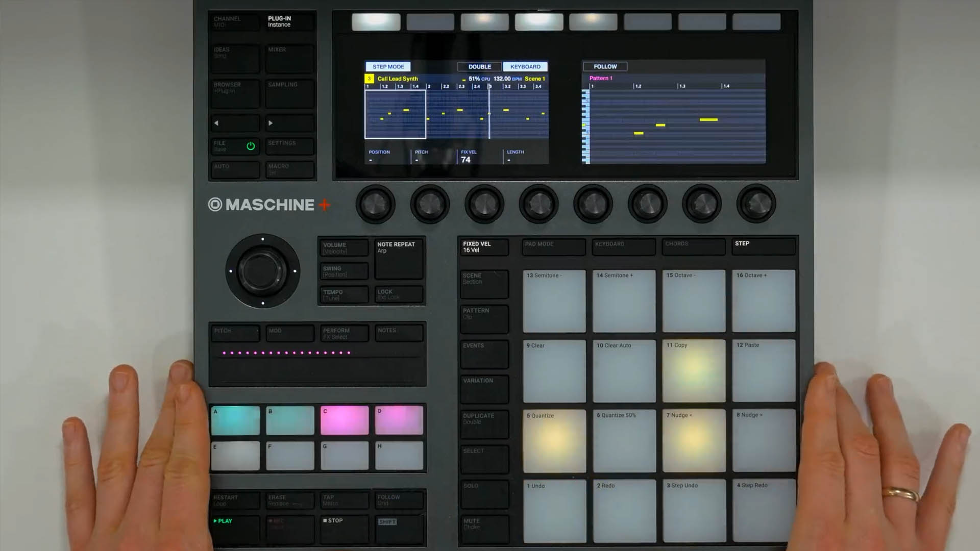
Task: Tap pad 1 Undo
Action: (x=554, y=511)
